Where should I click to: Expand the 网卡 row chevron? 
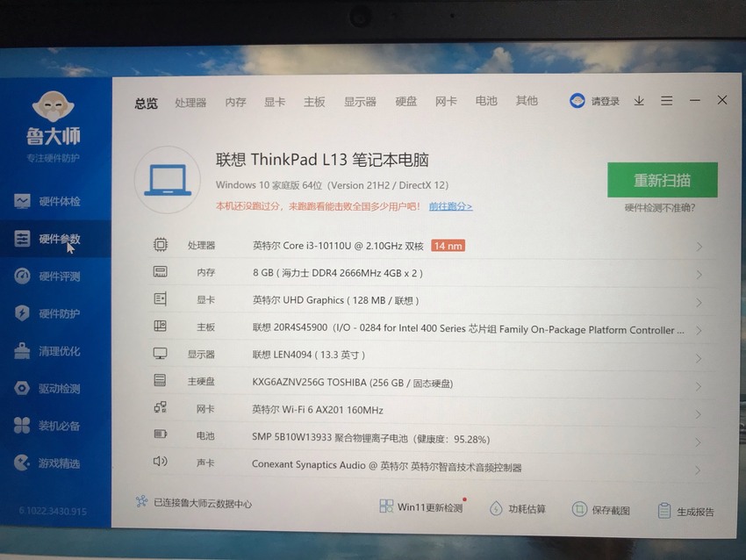pyautogui.click(x=699, y=414)
